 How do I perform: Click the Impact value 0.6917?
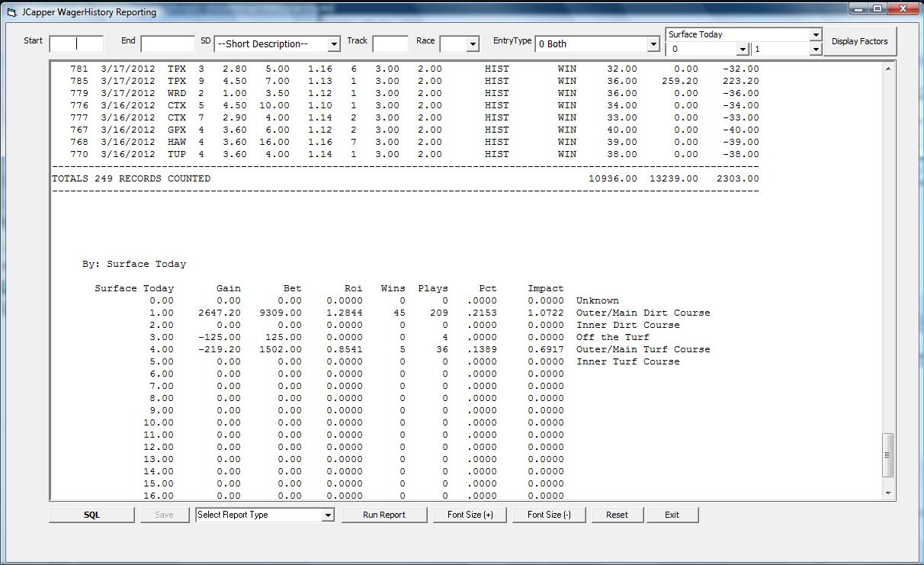546,349
